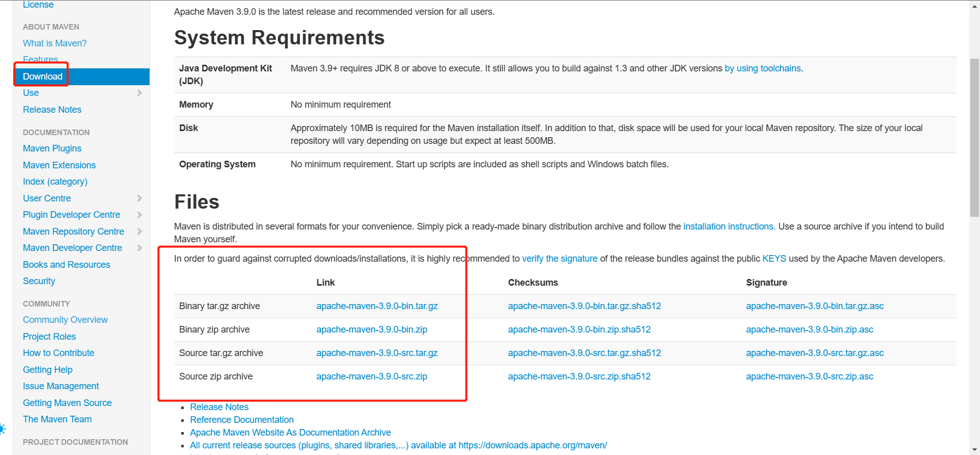Open the 'installation instructions' link
The height and width of the screenshot is (455, 980).
(729, 226)
